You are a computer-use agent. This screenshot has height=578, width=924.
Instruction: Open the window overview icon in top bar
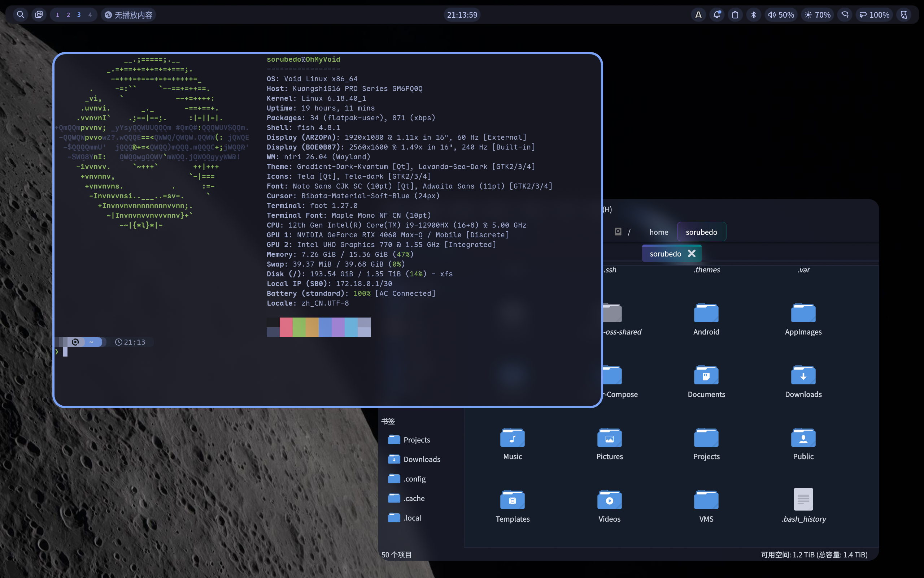[x=39, y=14]
